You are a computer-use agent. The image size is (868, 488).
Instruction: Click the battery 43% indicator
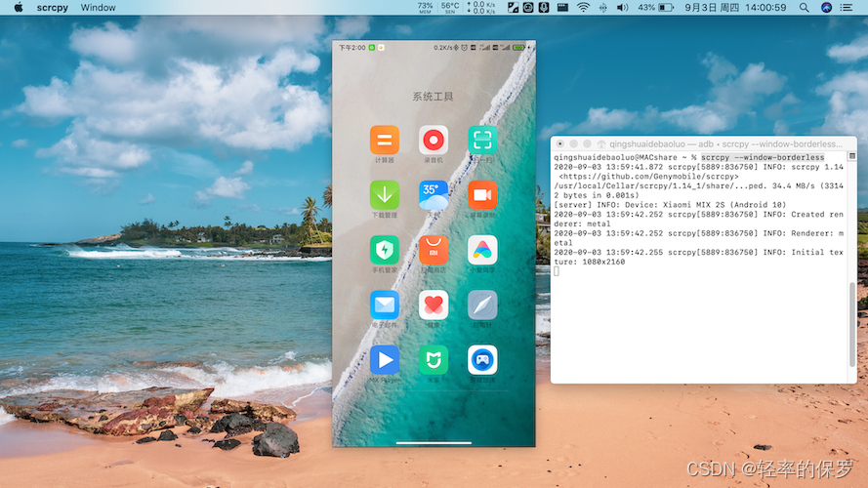(x=655, y=7)
